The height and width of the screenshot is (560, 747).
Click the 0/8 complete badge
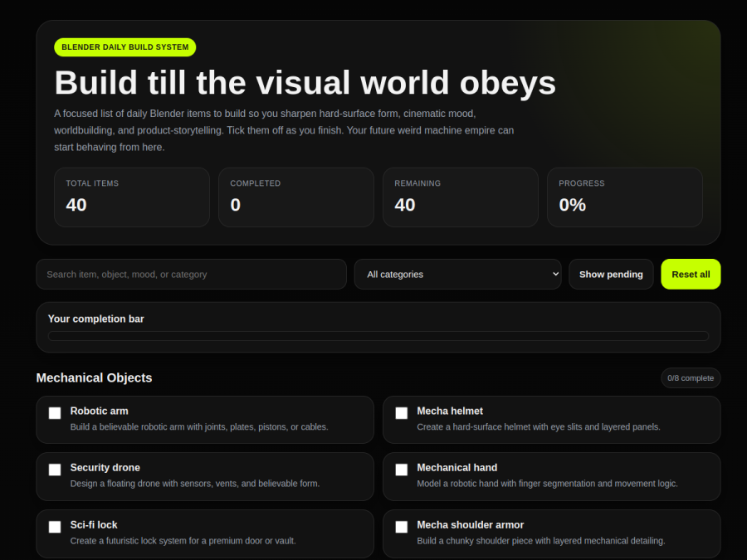pyautogui.click(x=691, y=378)
